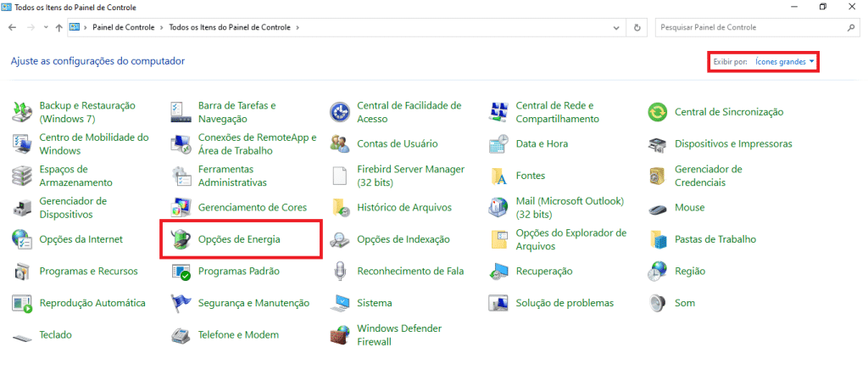Click the refresh button beside address bar
868x370 pixels.
click(637, 28)
